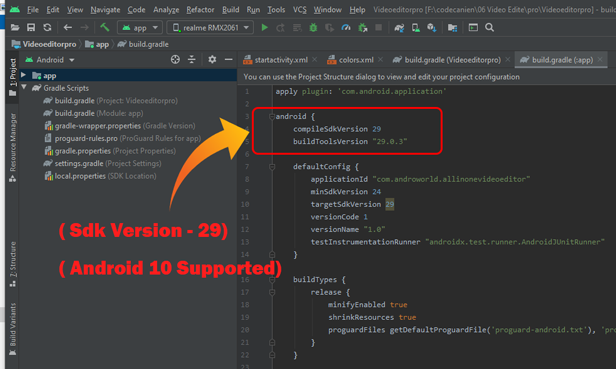The width and height of the screenshot is (616, 369).
Task: Open the Build menu
Action: [x=231, y=9]
